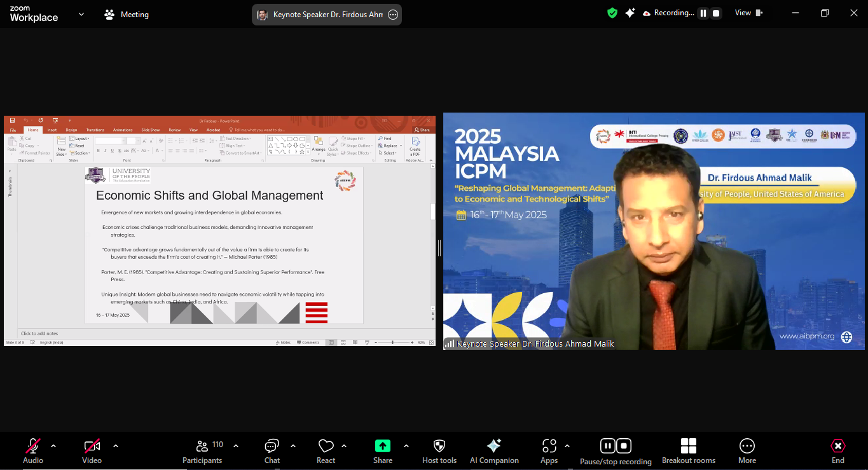This screenshot has height=470, width=868.
Task: Open the View layout menu
Action: (748, 13)
